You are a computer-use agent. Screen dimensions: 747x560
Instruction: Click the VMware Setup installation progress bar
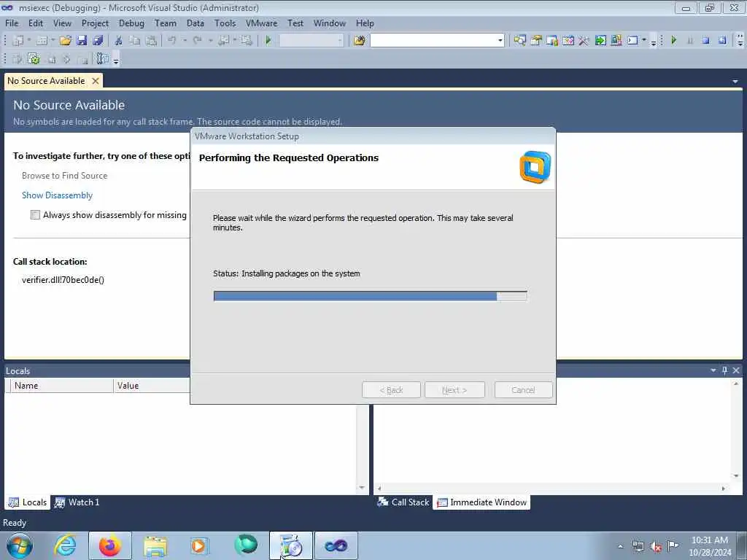(370, 296)
